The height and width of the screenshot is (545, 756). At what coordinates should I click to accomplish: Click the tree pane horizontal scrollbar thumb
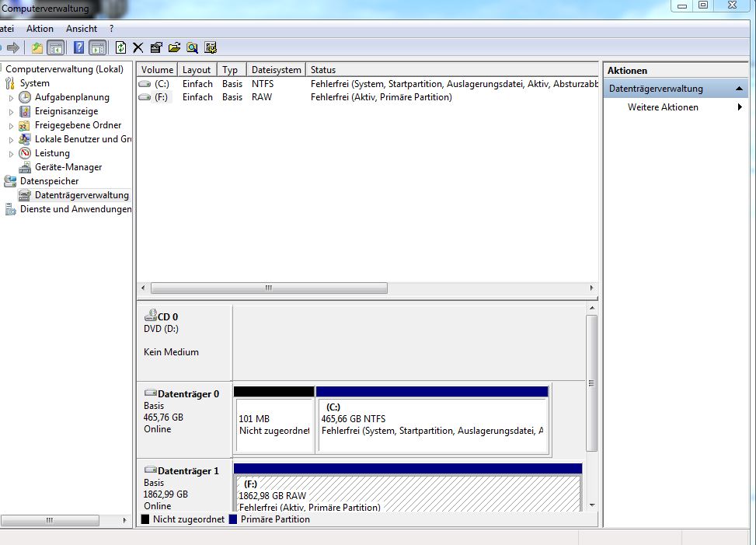[51, 520]
